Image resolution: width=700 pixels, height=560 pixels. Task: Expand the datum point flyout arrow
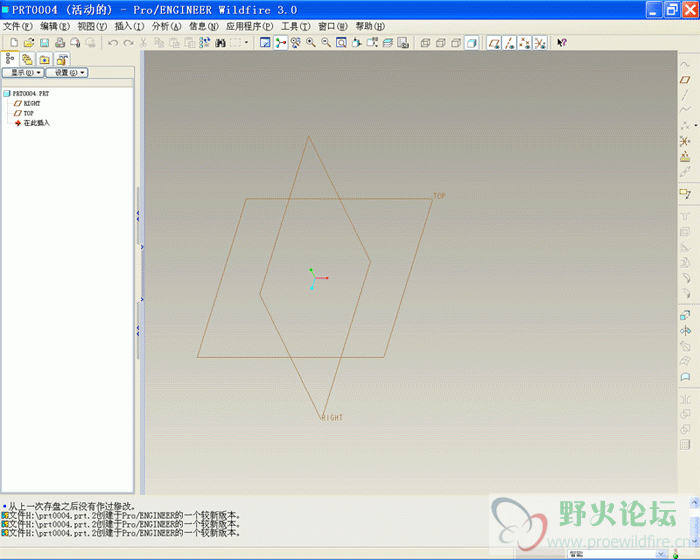click(696, 125)
